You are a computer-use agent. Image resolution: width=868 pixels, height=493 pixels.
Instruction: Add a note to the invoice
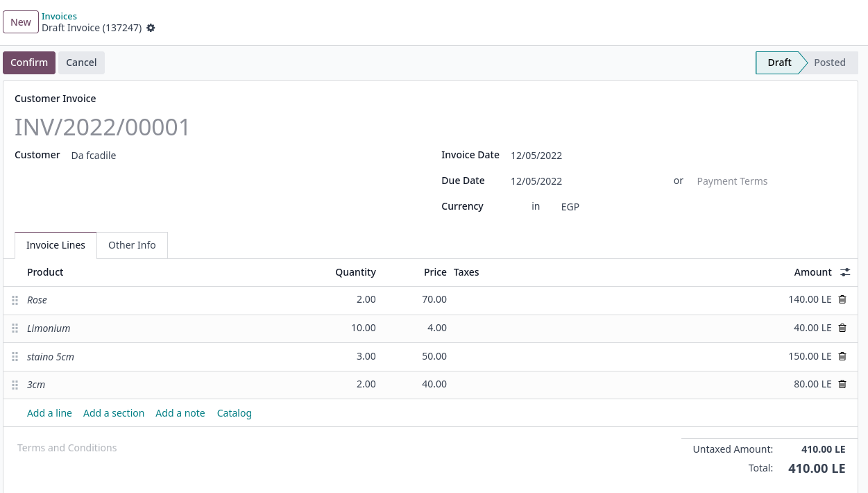point(180,413)
